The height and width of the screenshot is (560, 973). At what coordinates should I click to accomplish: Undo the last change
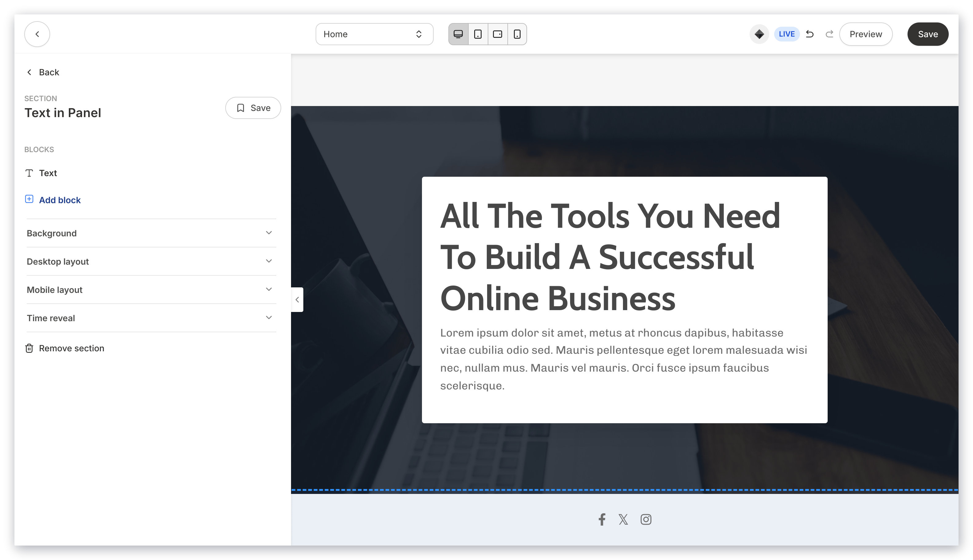[x=809, y=34]
